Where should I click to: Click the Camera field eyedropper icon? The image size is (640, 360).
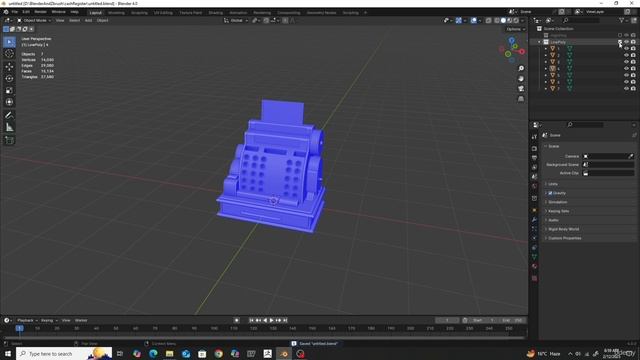(x=631, y=156)
